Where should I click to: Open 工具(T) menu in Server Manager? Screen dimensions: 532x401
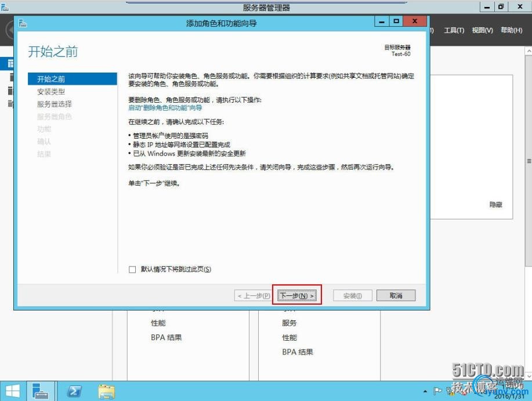pos(454,30)
